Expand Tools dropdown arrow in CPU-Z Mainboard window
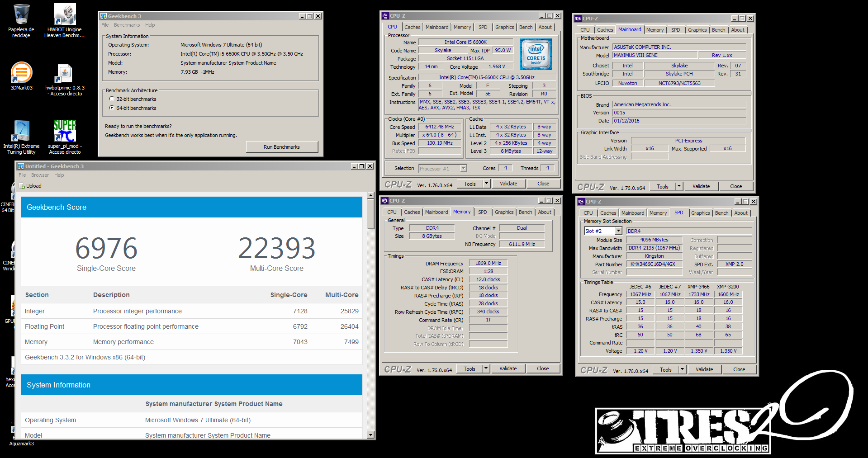 [x=679, y=186]
